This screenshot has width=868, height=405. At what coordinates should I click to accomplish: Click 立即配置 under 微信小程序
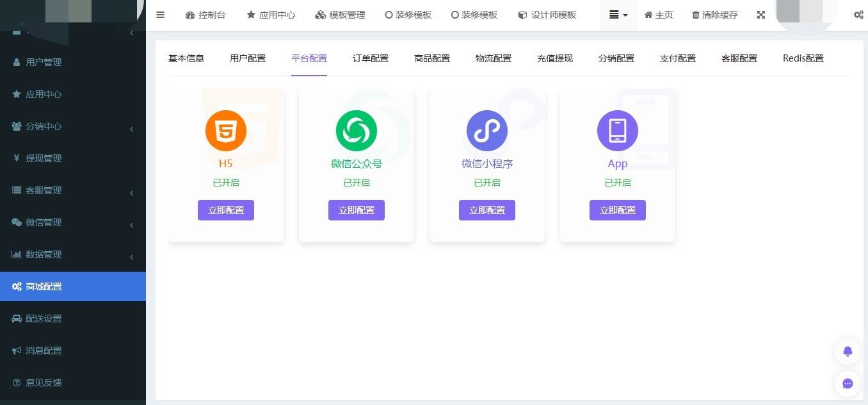(x=487, y=210)
